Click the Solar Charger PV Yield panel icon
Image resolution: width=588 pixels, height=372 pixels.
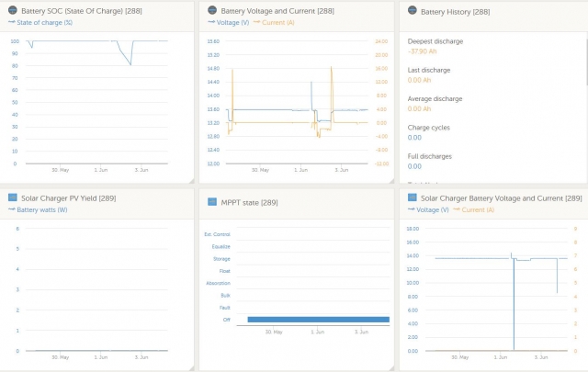[13, 197]
